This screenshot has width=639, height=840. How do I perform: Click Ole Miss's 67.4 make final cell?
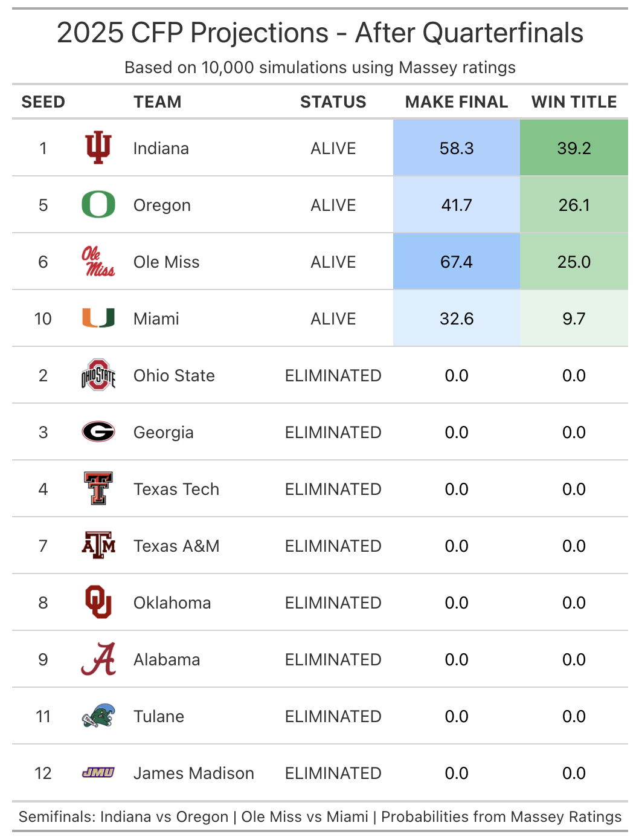point(457,262)
